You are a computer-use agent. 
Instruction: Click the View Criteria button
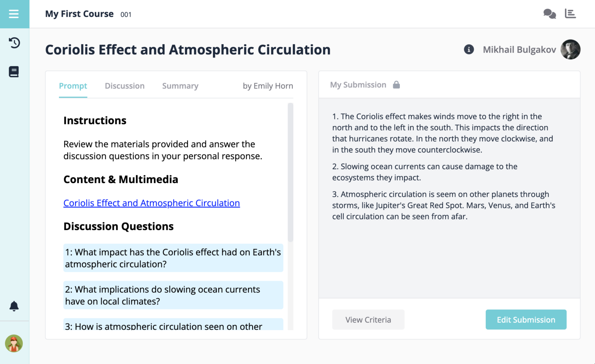tap(368, 319)
